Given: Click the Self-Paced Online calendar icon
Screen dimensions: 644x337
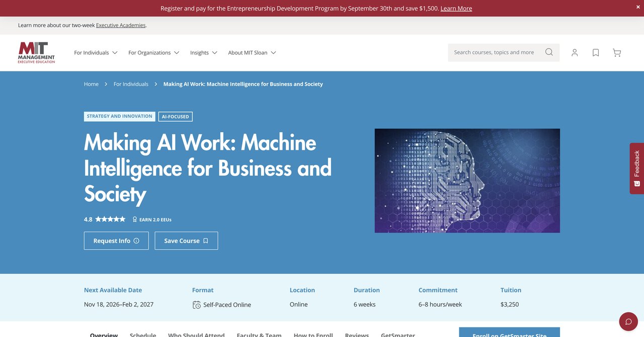Looking at the screenshot, I should (x=197, y=305).
